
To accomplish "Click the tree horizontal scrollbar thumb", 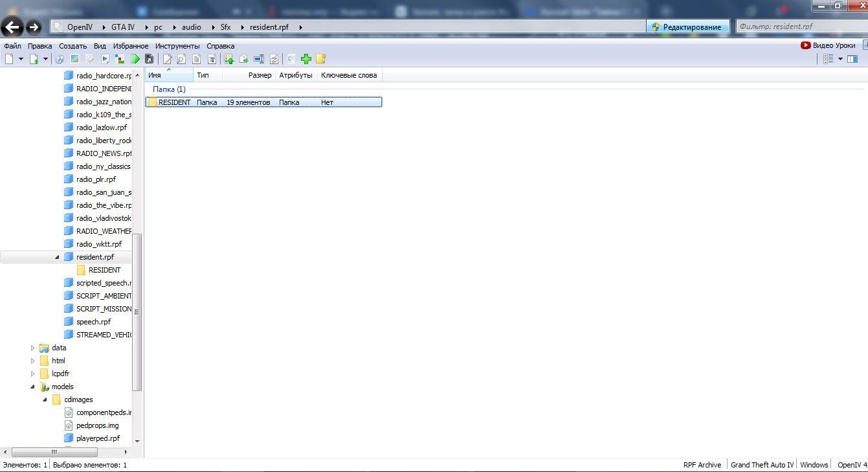I will pos(54,452).
